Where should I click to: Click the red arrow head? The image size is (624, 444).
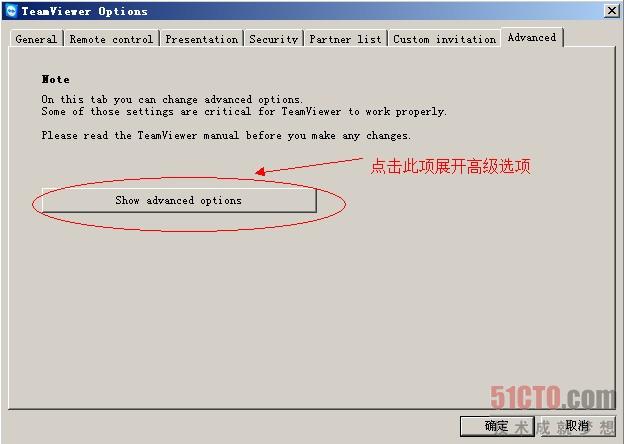(x=260, y=171)
